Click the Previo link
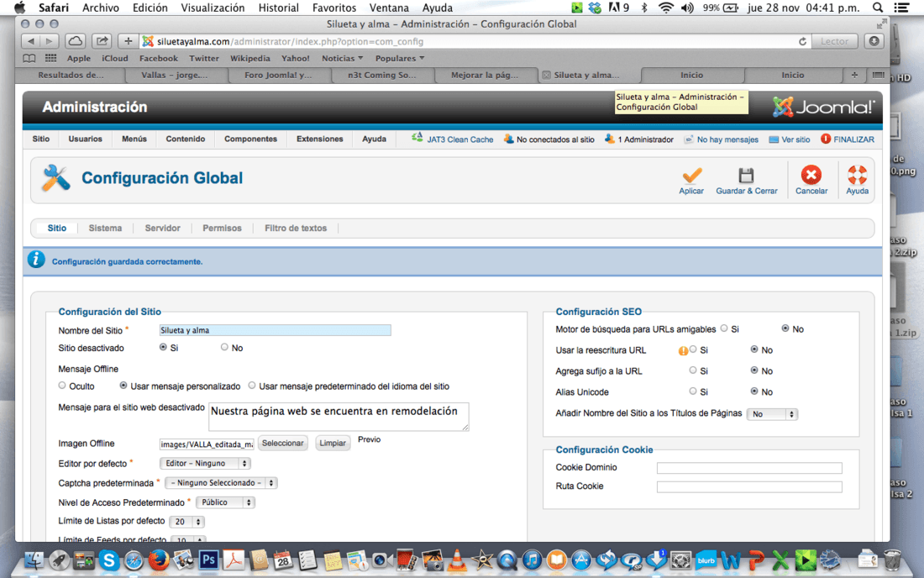Image resolution: width=924 pixels, height=578 pixels. pyautogui.click(x=369, y=439)
